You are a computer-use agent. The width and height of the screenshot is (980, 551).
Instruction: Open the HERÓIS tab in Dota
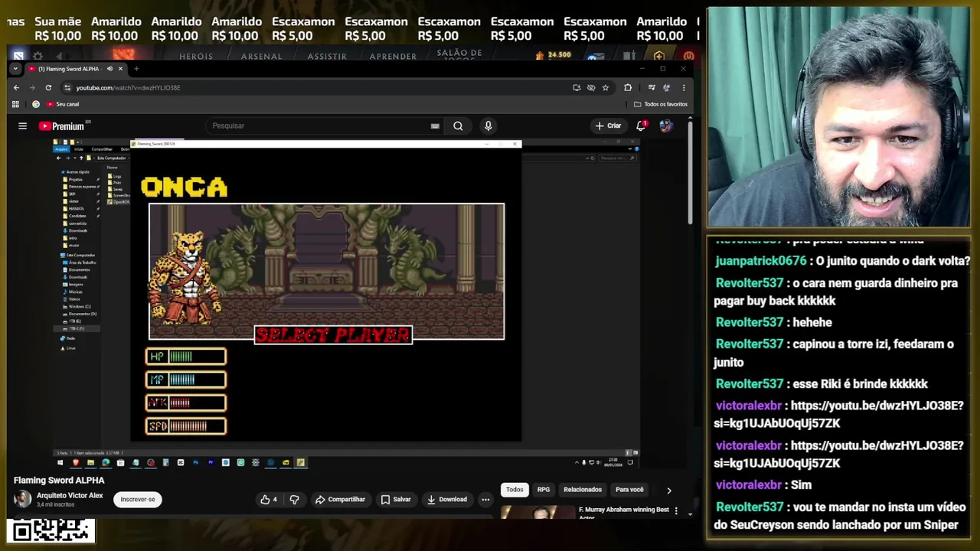(196, 57)
